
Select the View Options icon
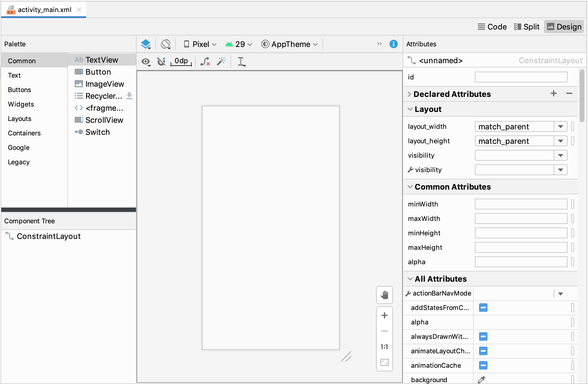click(x=147, y=61)
